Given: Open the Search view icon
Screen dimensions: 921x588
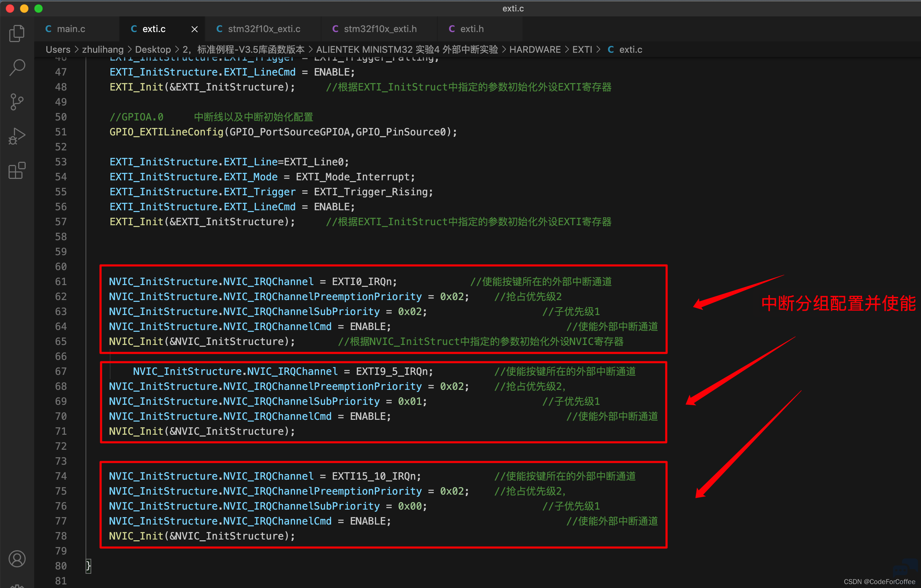Looking at the screenshot, I should (x=17, y=67).
